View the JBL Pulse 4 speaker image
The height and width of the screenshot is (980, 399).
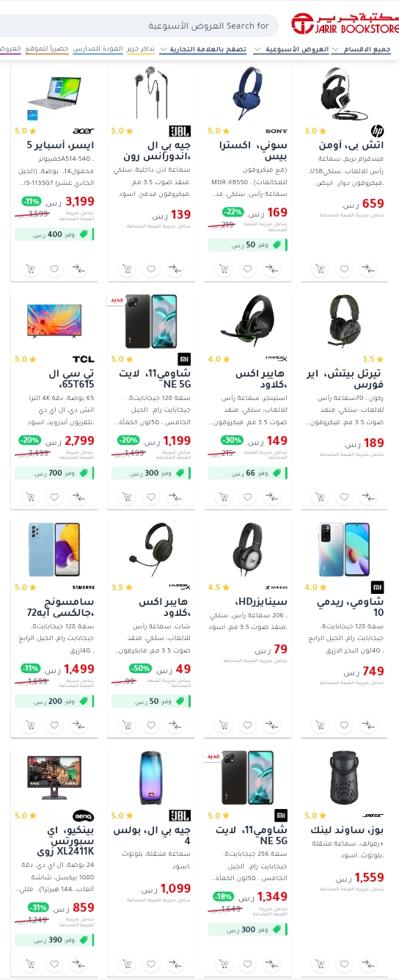[x=155, y=777]
